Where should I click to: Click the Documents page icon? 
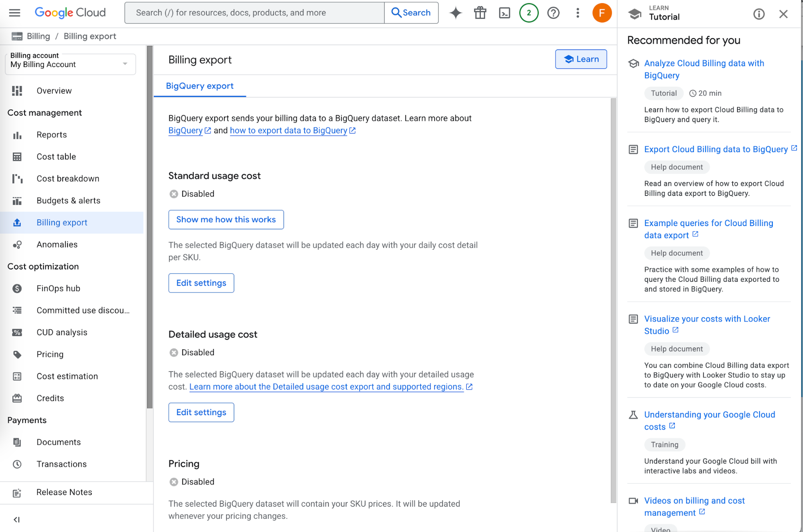pos(17,442)
